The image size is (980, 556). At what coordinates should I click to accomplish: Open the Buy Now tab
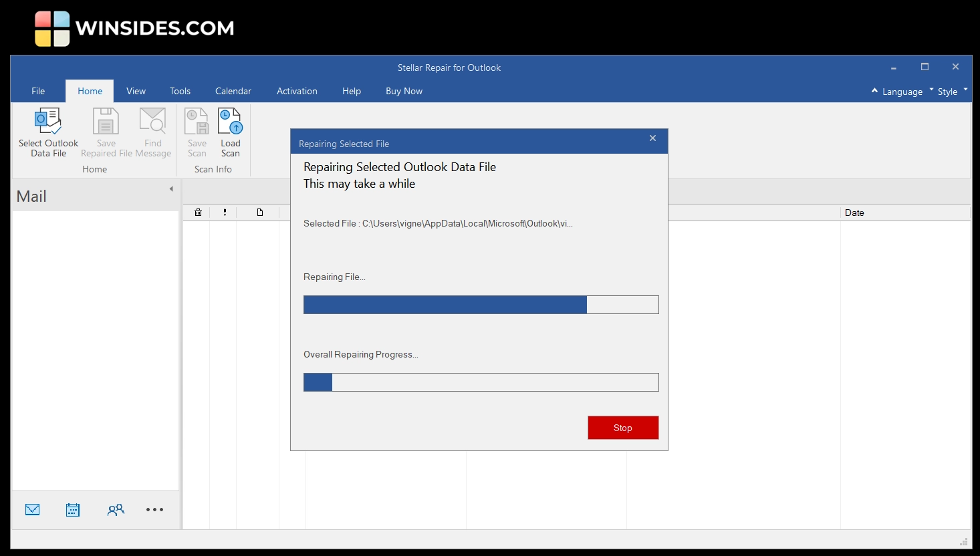(404, 91)
